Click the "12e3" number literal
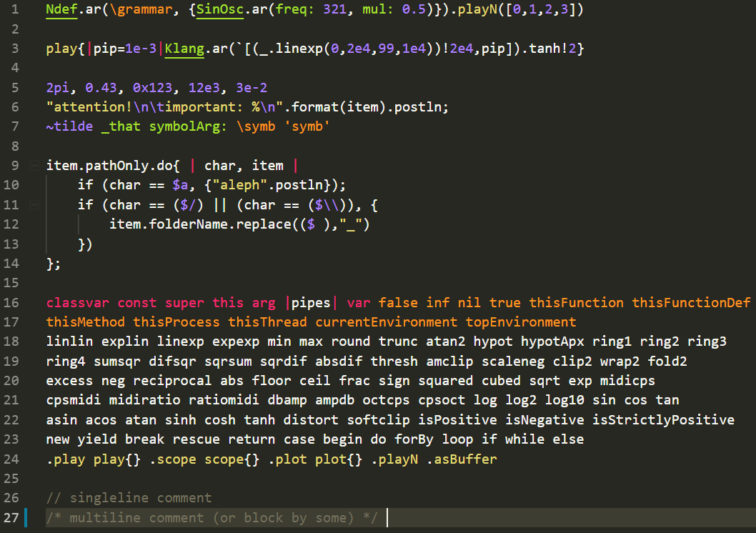 point(204,88)
